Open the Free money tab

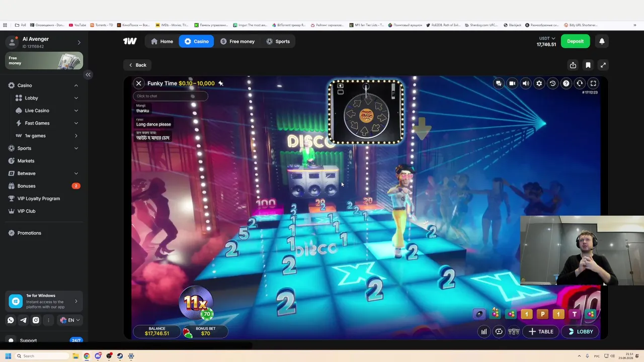[x=237, y=41]
